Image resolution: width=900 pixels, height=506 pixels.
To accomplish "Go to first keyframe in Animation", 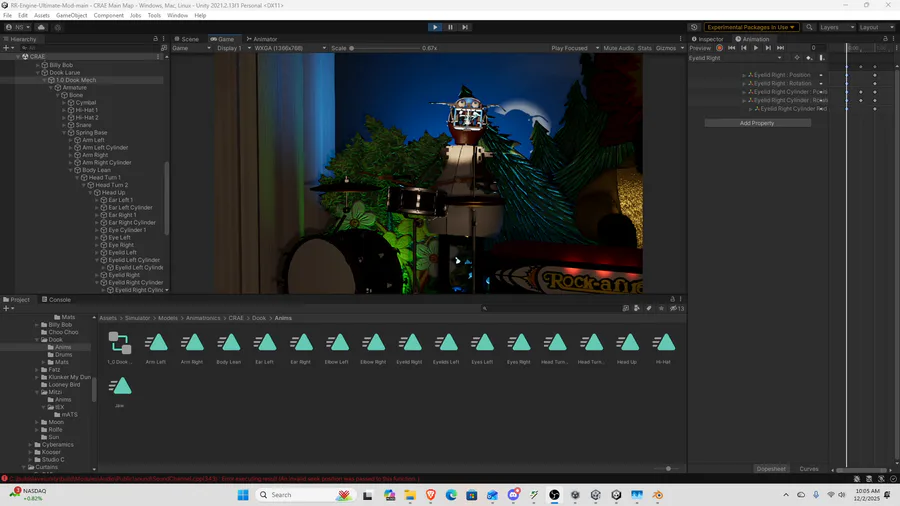I will (x=731, y=48).
